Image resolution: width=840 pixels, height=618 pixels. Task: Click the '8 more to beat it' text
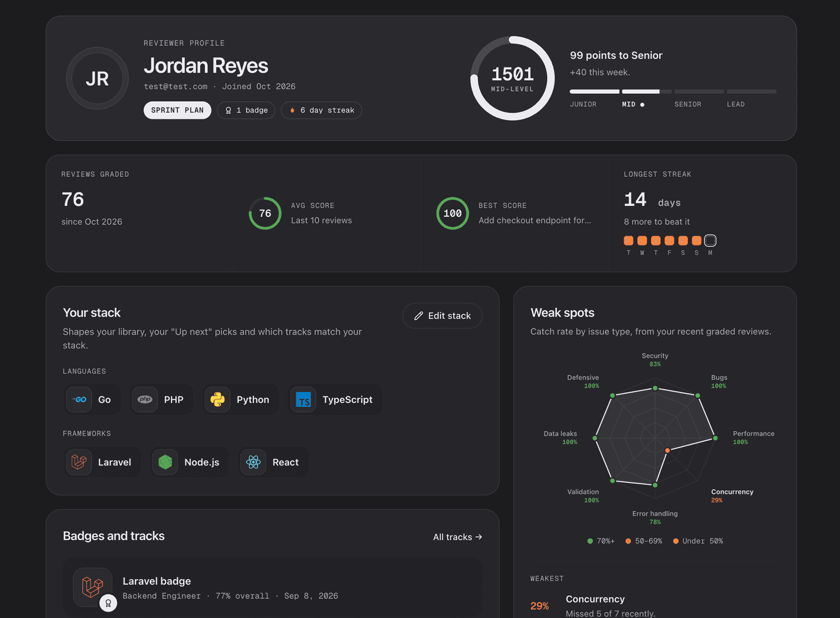pos(657,221)
